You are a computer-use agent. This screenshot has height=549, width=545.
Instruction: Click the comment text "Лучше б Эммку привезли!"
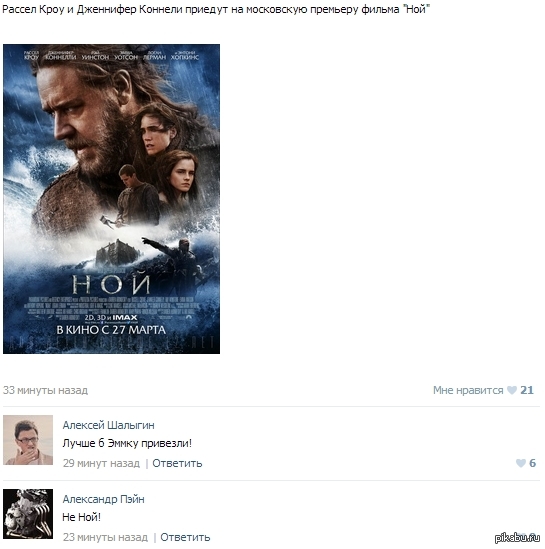(x=127, y=443)
